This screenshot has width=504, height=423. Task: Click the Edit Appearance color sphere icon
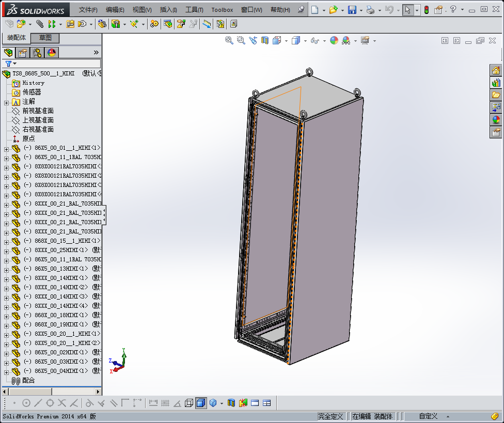(x=334, y=40)
